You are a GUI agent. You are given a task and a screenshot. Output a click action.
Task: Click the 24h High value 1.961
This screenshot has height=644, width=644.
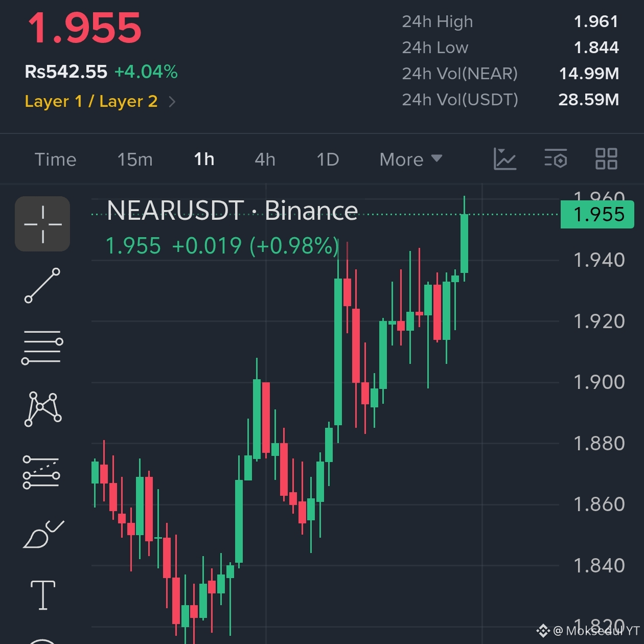[x=596, y=21]
